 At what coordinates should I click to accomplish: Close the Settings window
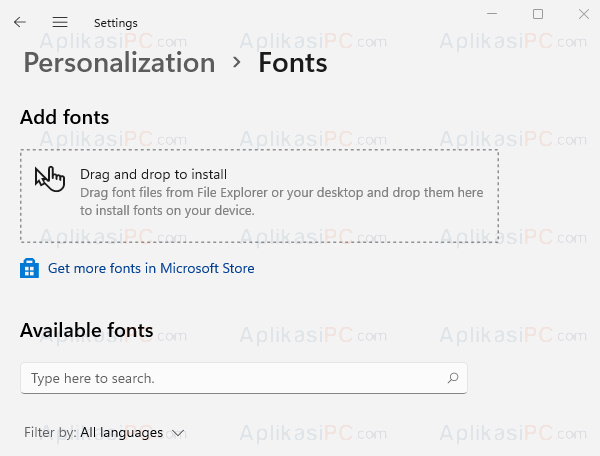584,14
